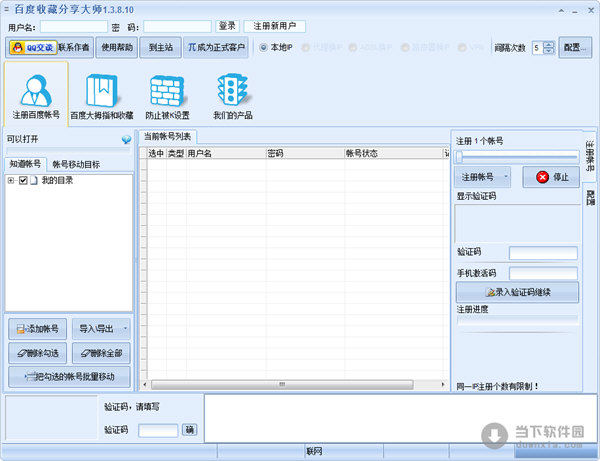Screen dimensions: 600x461
Task: Open the vertical 配置 side tab
Action: click(x=590, y=198)
